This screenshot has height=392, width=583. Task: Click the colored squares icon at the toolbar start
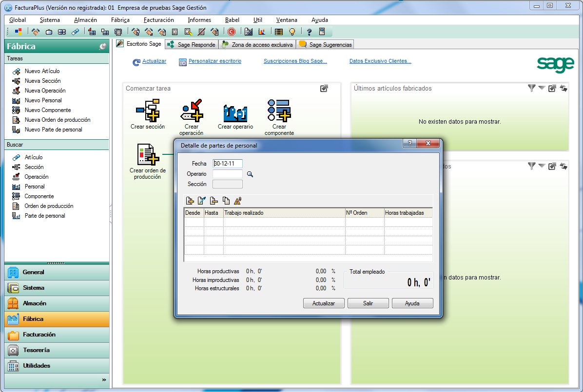tap(18, 32)
